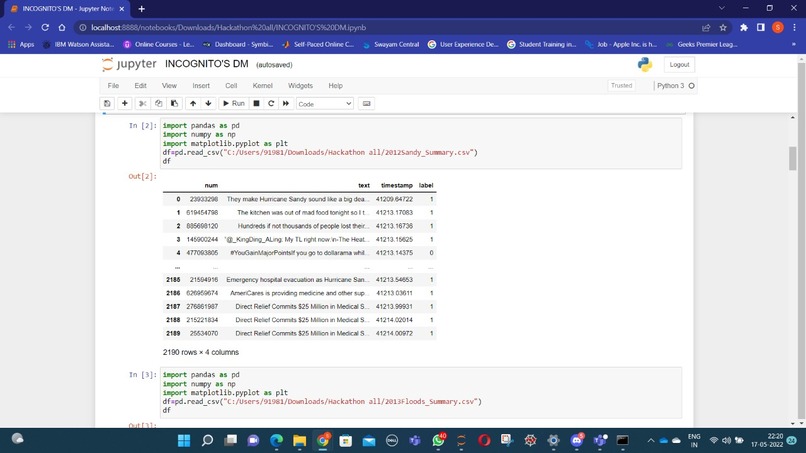Screen dimensions: 806x453
Task: Click the In [3] code cell editor
Action: click(x=421, y=392)
